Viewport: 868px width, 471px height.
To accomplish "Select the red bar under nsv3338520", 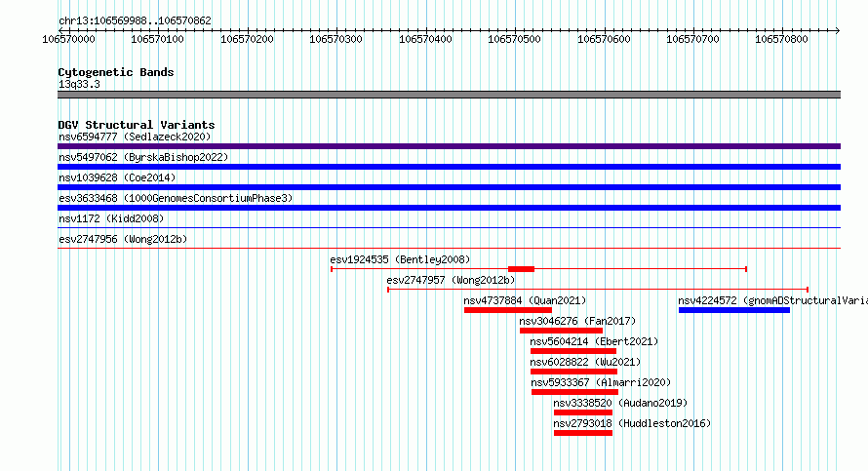I will [x=583, y=412].
